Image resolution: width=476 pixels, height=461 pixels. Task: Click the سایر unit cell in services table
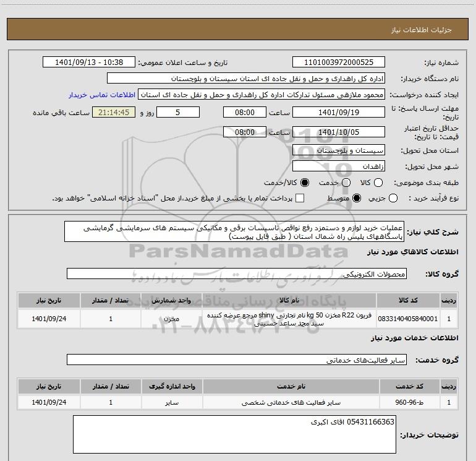[x=172, y=402]
